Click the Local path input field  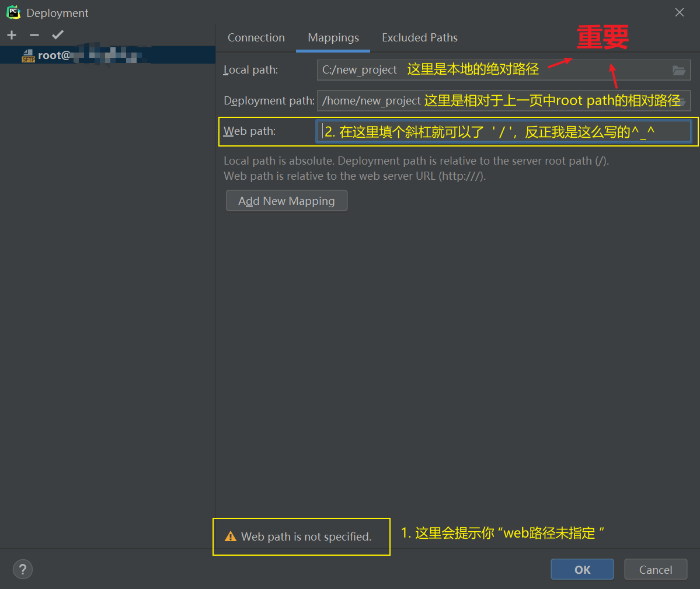tap(504, 70)
